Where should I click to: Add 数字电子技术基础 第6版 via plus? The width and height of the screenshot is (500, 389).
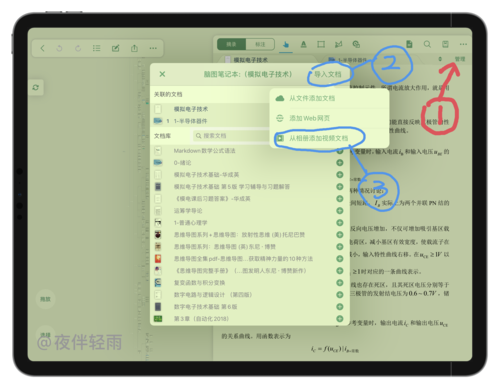pyautogui.click(x=340, y=307)
